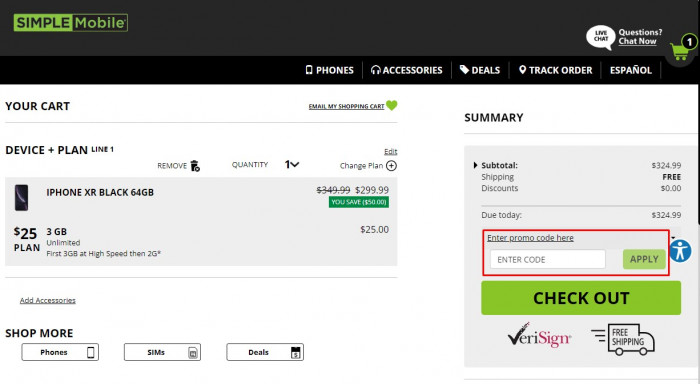Open the accessibility widget icon
Image resolution: width=700 pixels, height=384 pixels.
680,250
